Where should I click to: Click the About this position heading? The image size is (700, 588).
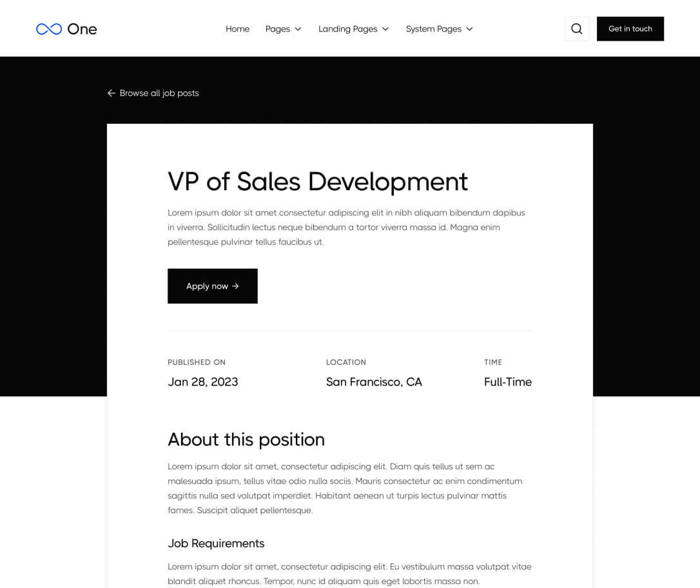click(x=246, y=440)
